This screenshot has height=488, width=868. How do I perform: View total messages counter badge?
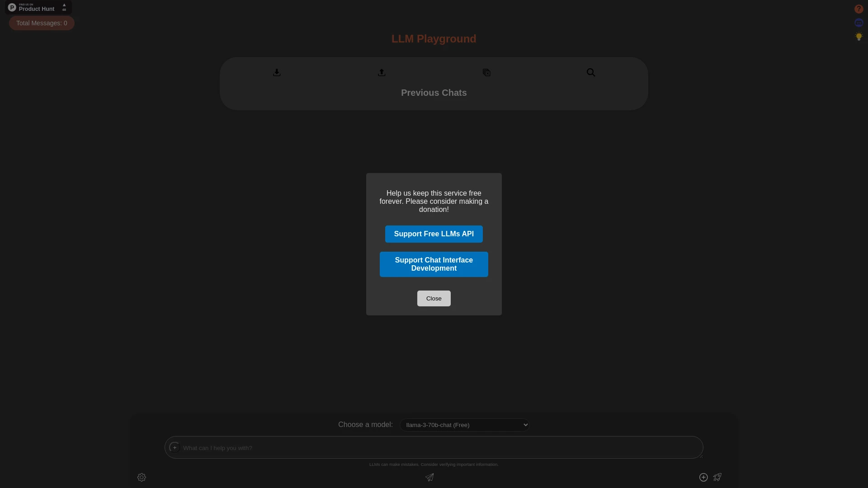[42, 23]
